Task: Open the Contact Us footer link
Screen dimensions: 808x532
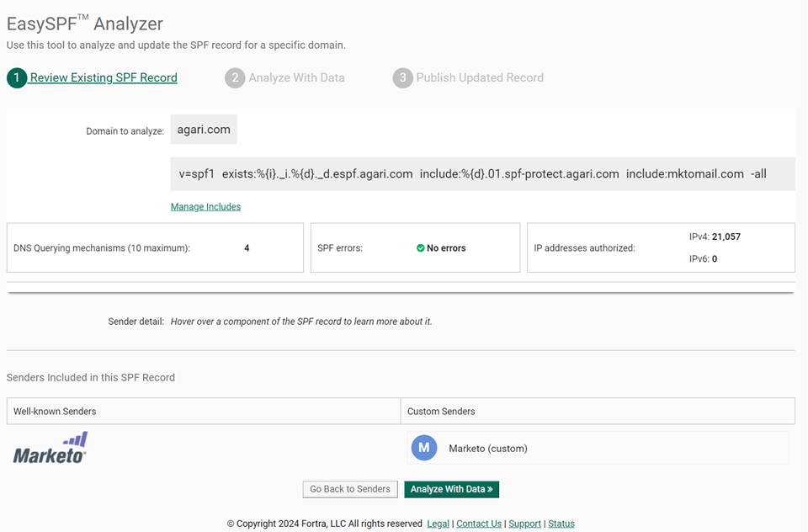Action: click(478, 524)
